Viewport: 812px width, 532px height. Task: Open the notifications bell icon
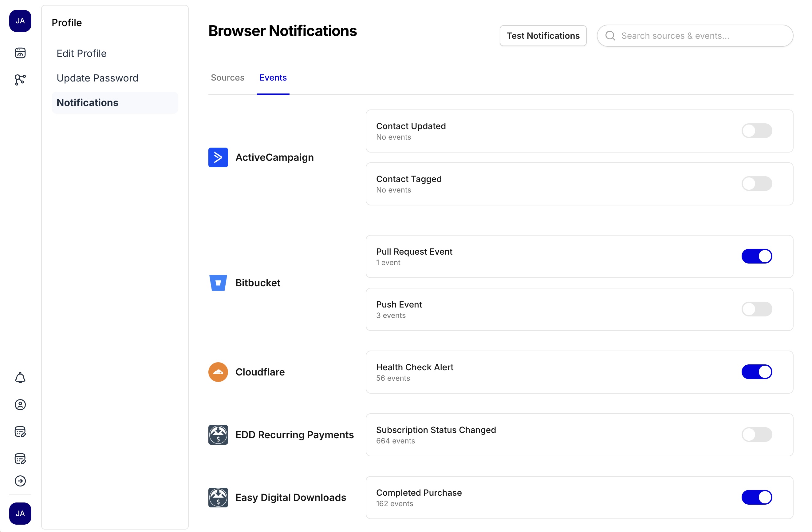tap(20, 378)
